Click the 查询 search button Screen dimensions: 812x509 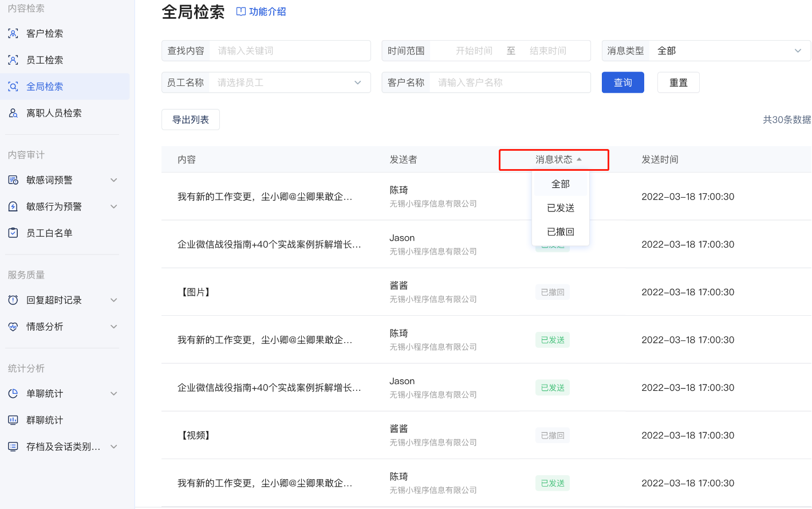pyautogui.click(x=623, y=83)
